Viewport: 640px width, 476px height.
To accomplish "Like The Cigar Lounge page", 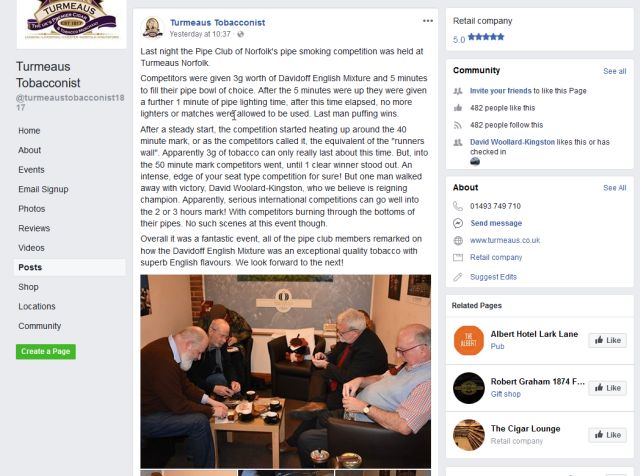I will [607, 435].
